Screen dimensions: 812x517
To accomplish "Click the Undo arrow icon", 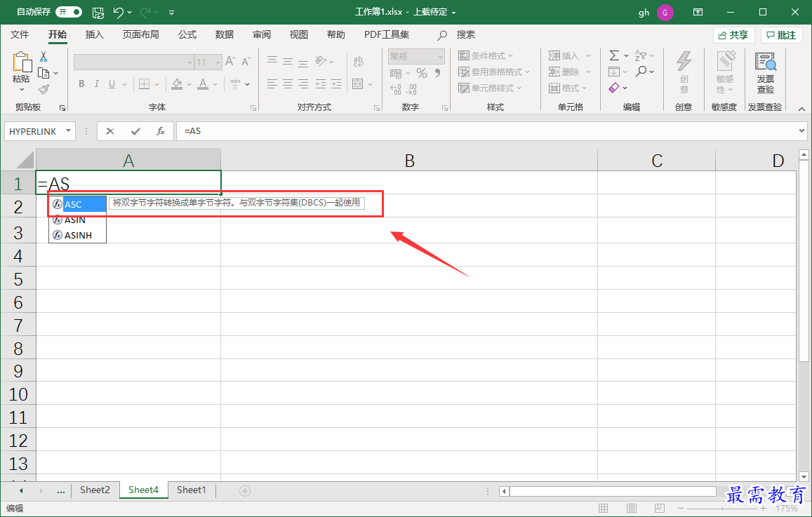I will [x=118, y=12].
